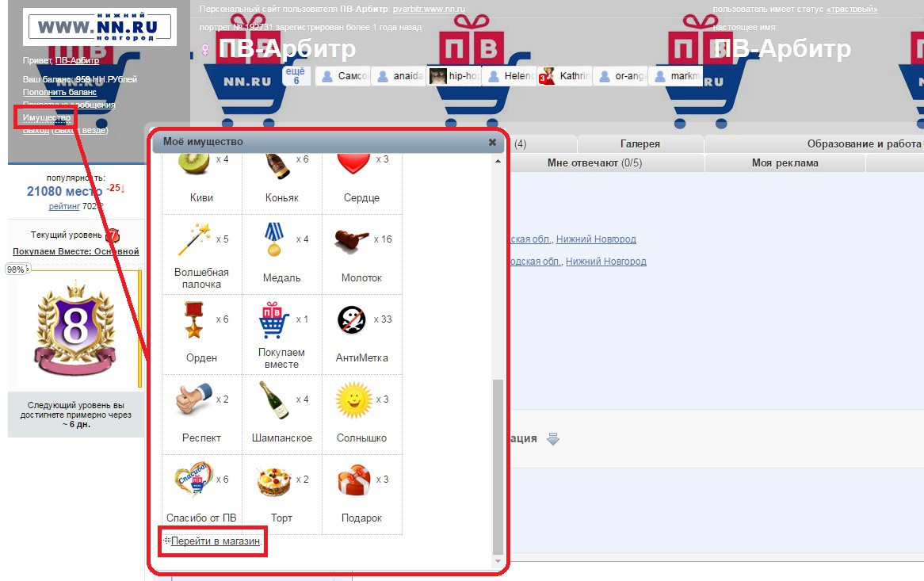Open the first Нижний Новгород link

pos(597,239)
